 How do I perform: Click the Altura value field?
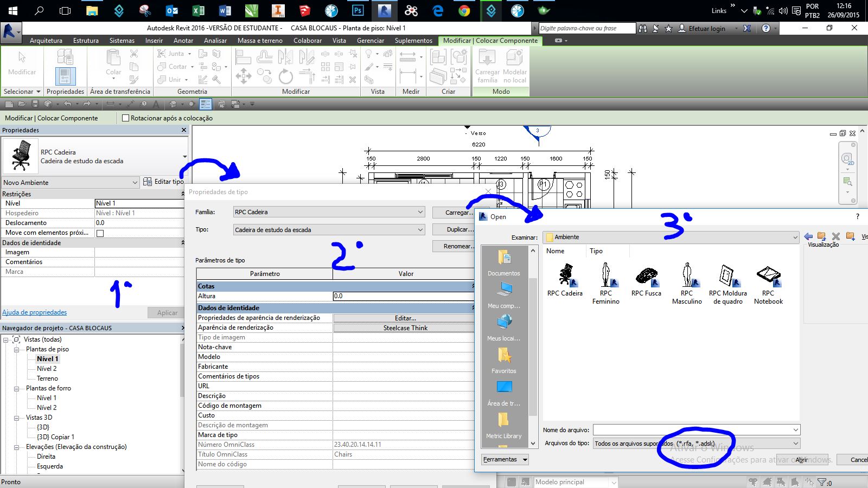click(404, 296)
